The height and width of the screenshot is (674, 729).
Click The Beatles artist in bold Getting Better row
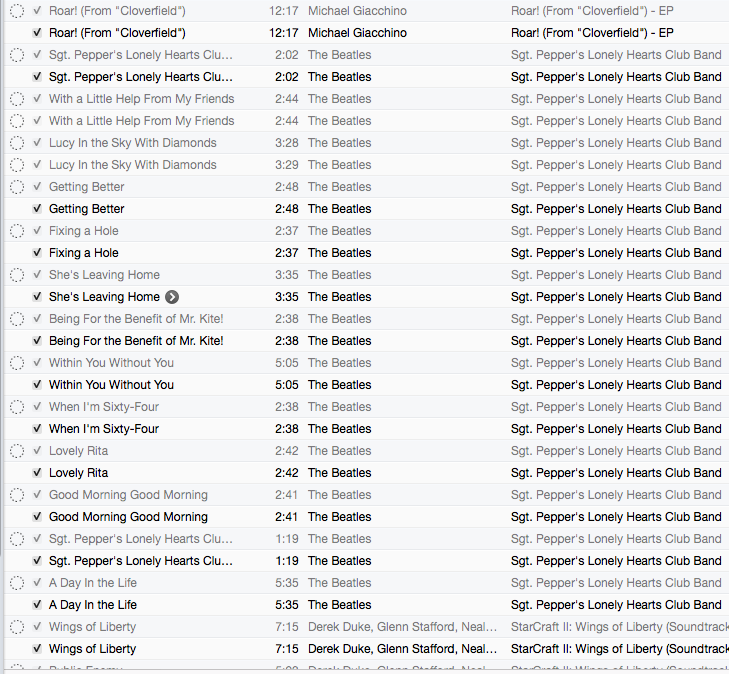click(339, 209)
